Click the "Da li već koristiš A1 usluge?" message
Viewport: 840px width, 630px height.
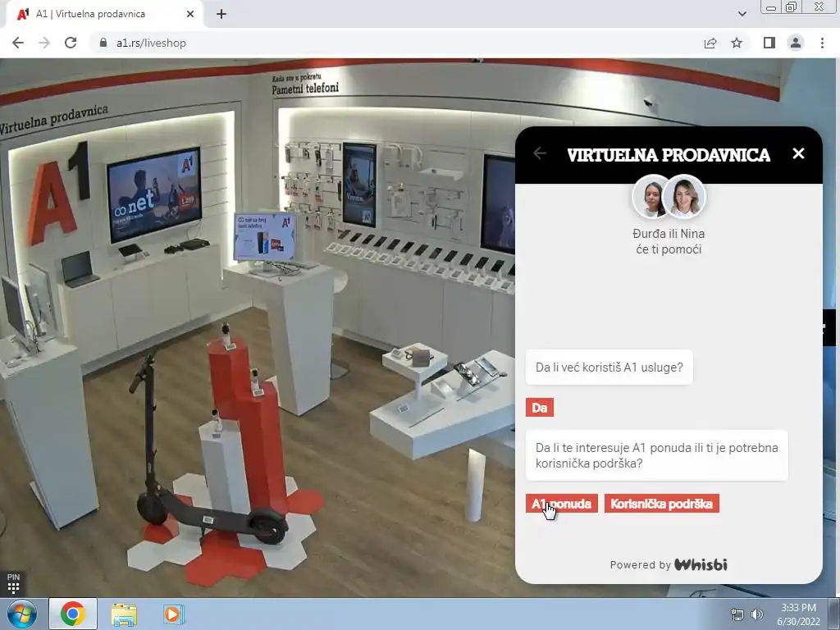[x=609, y=367]
